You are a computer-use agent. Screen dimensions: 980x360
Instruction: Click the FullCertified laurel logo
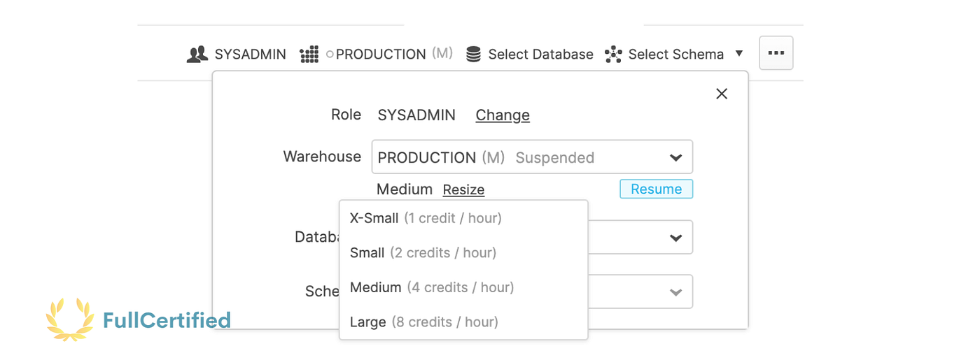point(69,319)
